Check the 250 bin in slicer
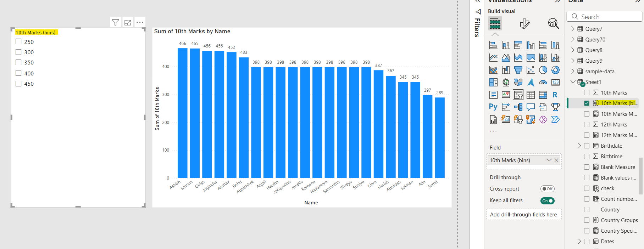 tap(19, 42)
